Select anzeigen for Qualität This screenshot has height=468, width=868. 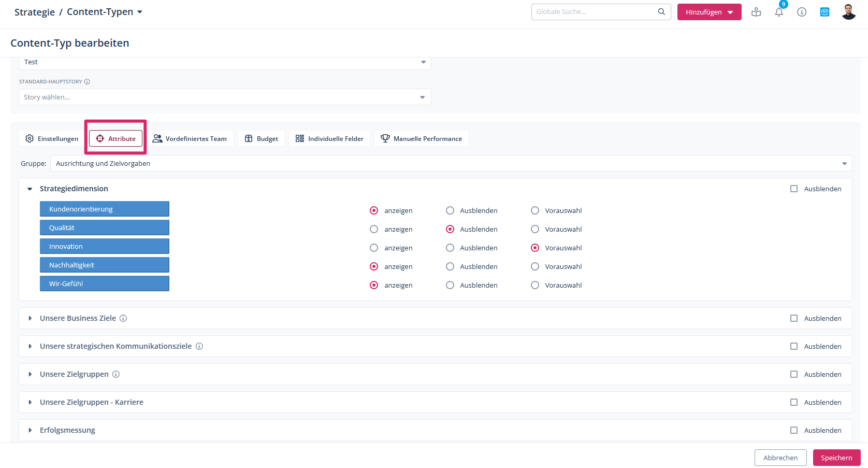(x=374, y=229)
